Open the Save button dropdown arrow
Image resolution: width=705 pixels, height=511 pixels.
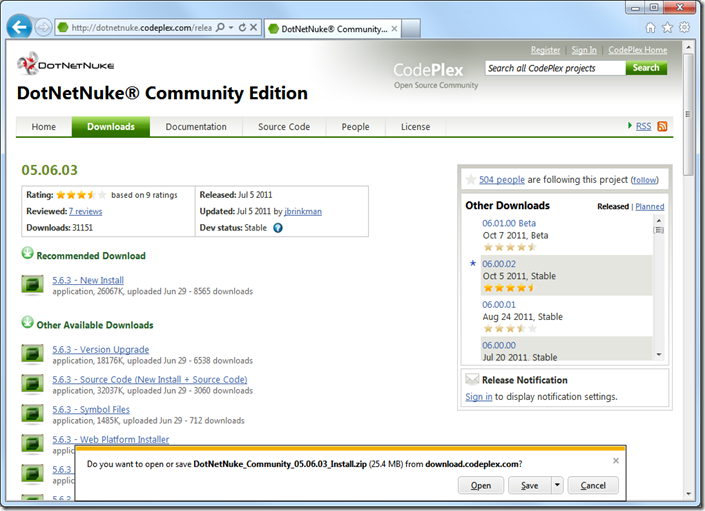(x=558, y=485)
